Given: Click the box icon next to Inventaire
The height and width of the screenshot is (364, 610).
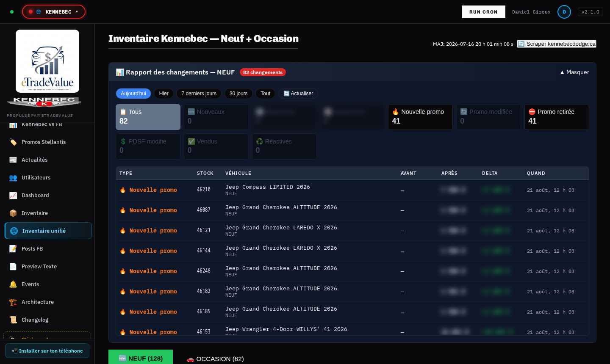Looking at the screenshot, I should pos(13,213).
